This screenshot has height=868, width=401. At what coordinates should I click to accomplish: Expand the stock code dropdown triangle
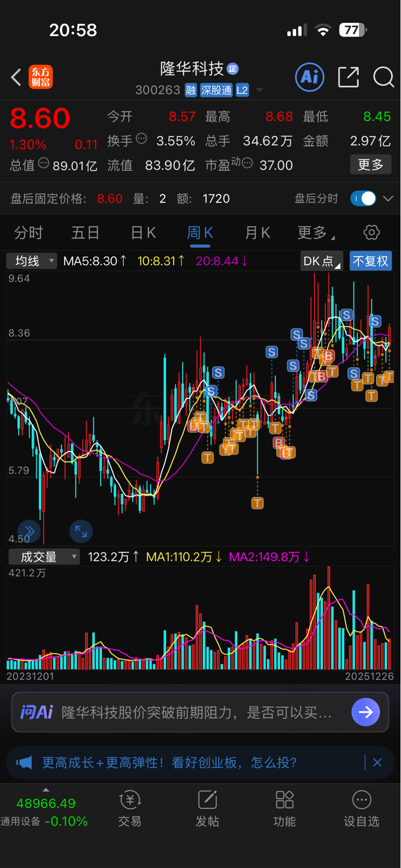[x=259, y=90]
